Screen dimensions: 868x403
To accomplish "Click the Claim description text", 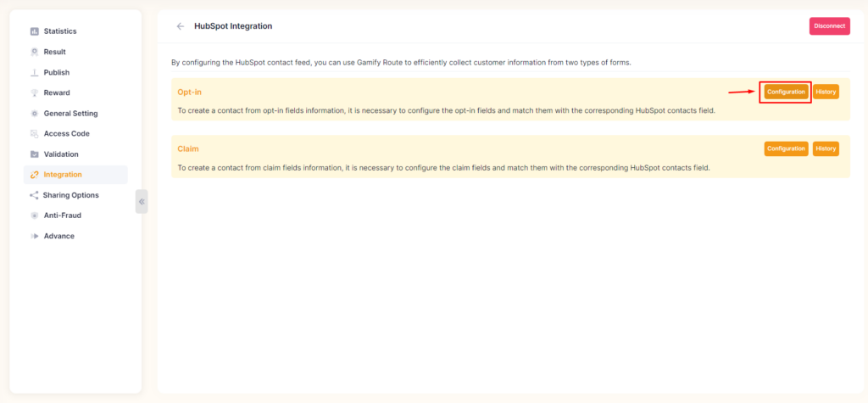I will [x=443, y=167].
